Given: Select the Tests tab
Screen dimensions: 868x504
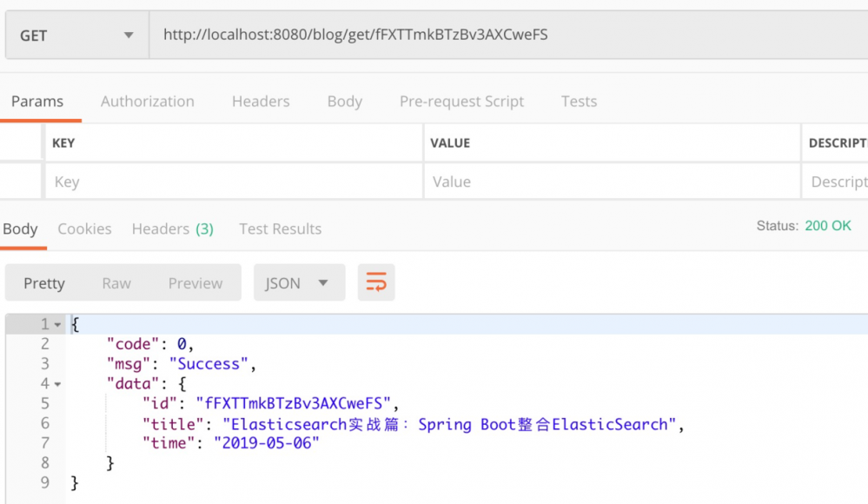Looking at the screenshot, I should pos(579,101).
